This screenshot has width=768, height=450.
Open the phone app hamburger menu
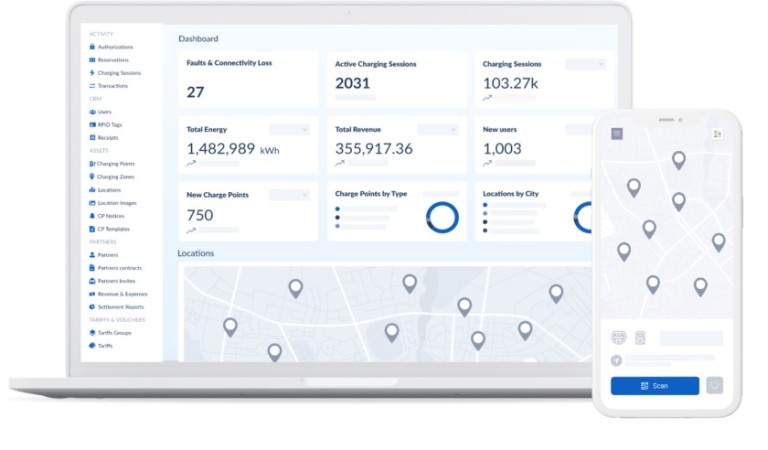[x=617, y=134]
